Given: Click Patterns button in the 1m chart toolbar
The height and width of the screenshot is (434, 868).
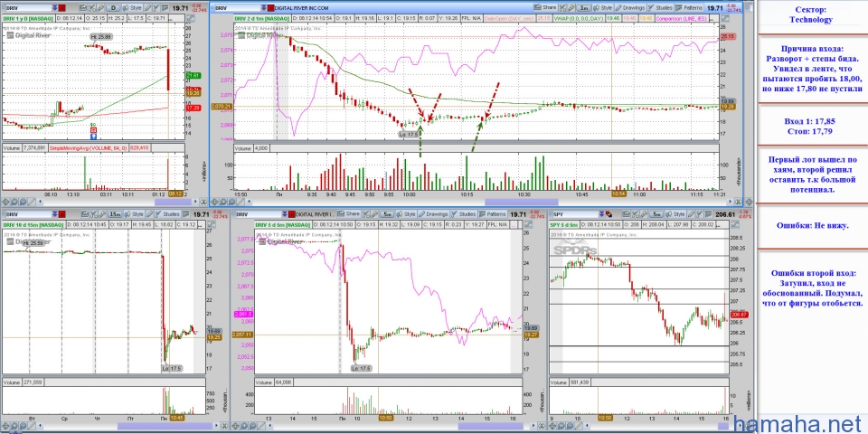Looking at the screenshot, I should (689, 8).
